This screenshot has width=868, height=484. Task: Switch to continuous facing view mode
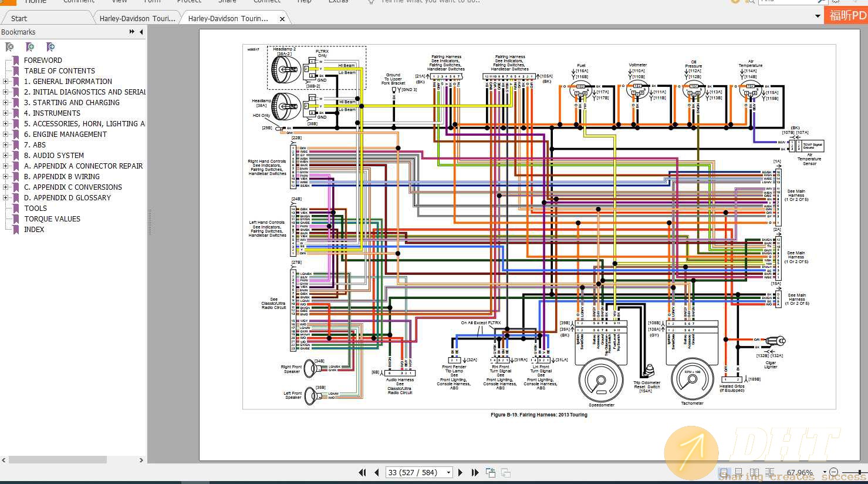click(x=769, y=472)
